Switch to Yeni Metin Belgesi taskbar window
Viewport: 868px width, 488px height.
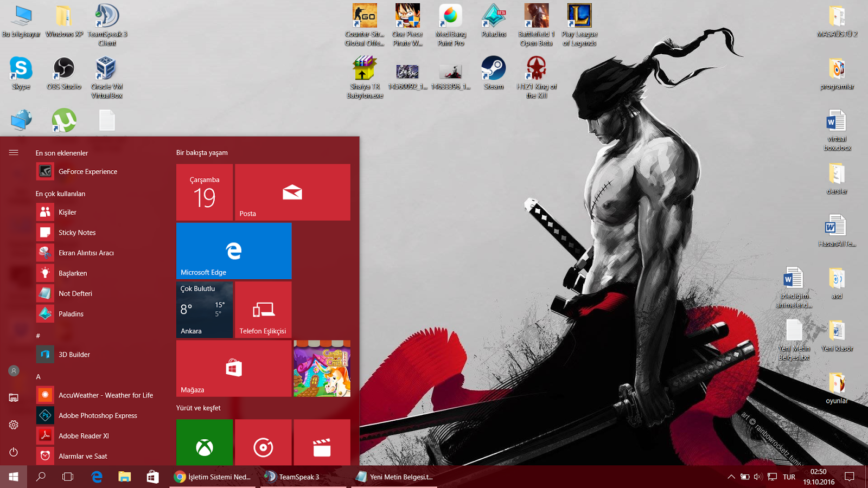[395, 477]
